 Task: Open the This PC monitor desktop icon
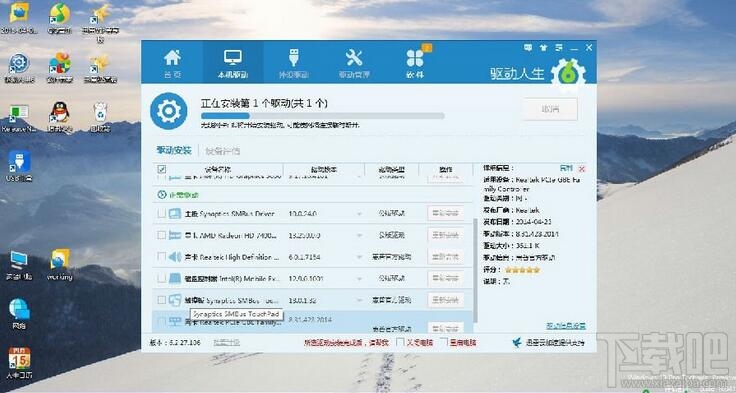19,260
